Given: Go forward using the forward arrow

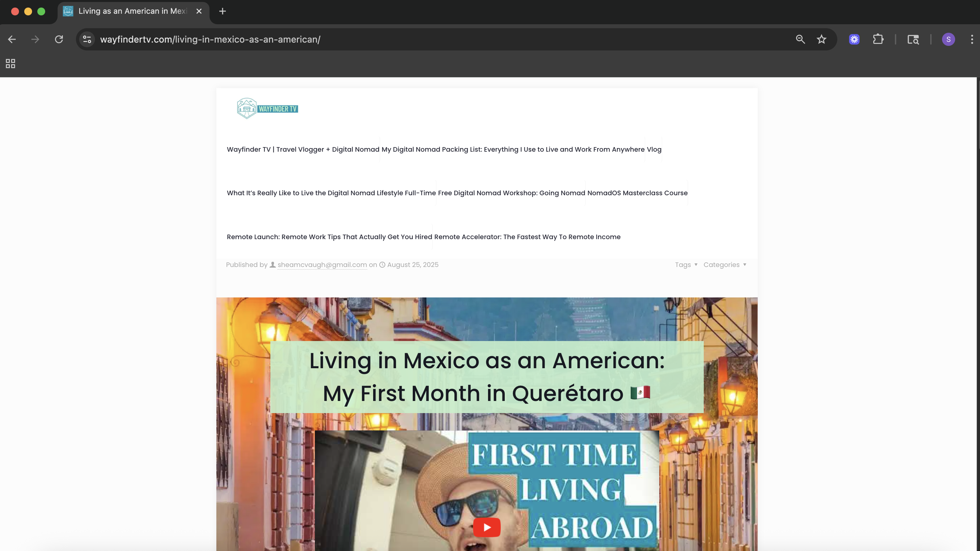Looking at the screenshot, I should 35,39.
